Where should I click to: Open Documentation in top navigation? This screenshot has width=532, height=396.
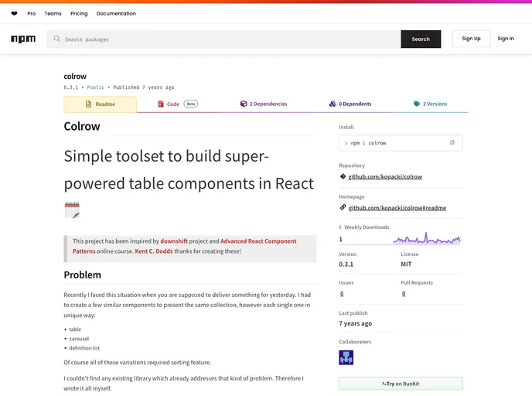[116, 13]
